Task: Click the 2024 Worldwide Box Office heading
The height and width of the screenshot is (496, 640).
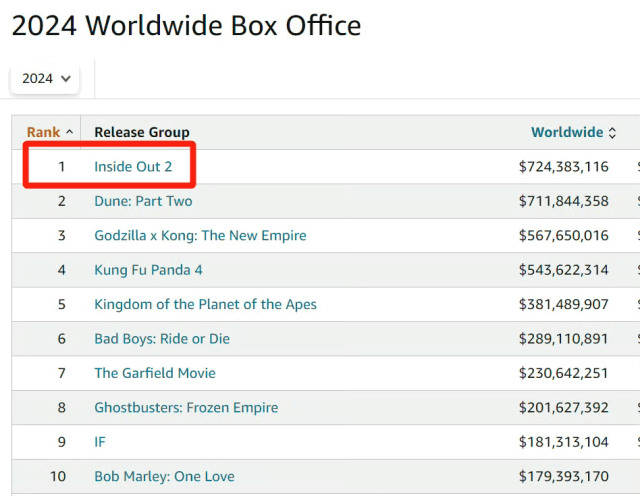Action: (186, 26)
